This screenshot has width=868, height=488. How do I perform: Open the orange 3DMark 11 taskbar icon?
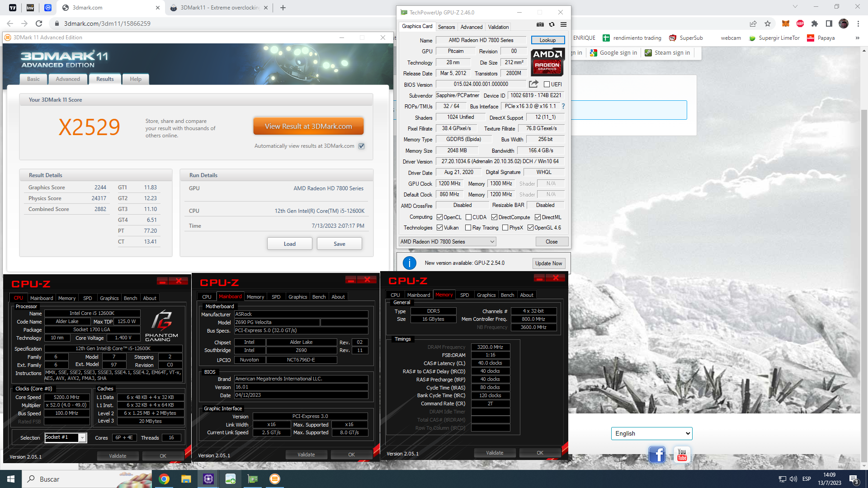point(275,479)
